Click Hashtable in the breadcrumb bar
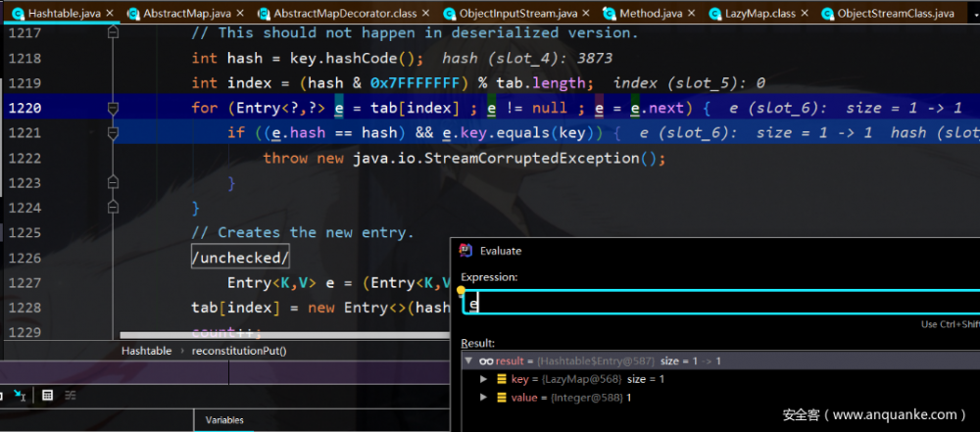The image size is (980, 432). (146, 351)
